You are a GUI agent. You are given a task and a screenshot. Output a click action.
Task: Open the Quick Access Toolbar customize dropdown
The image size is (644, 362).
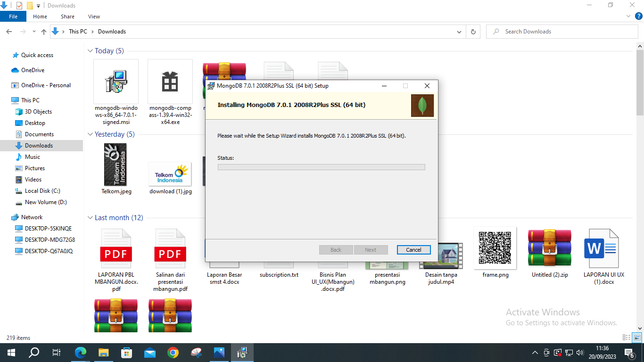tap(38, 6)
